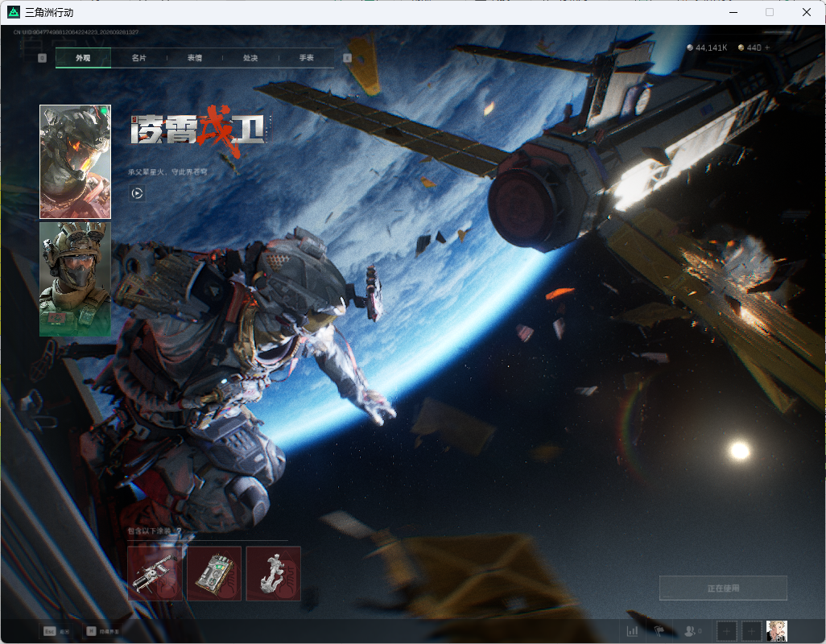Click the Esc back button
Screen dimensions: 826x644
(56, 631)
